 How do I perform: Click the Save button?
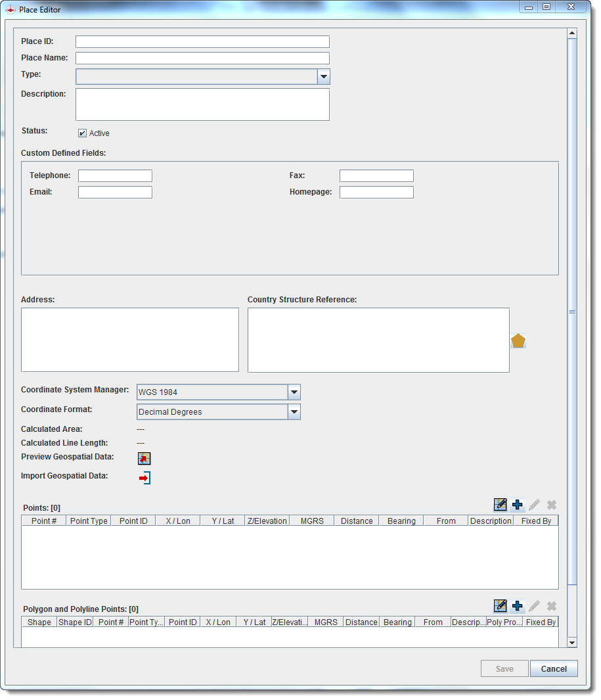[504, 668]
